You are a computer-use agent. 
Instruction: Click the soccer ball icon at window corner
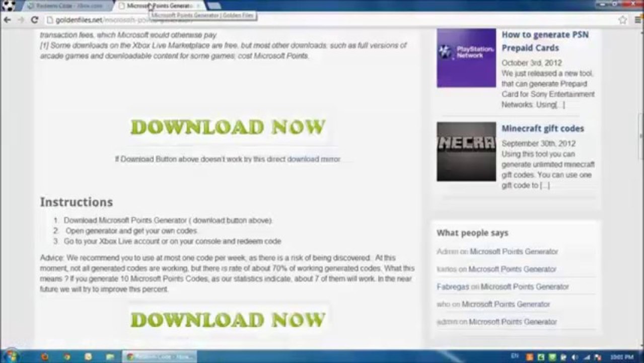tap(9, 6)
